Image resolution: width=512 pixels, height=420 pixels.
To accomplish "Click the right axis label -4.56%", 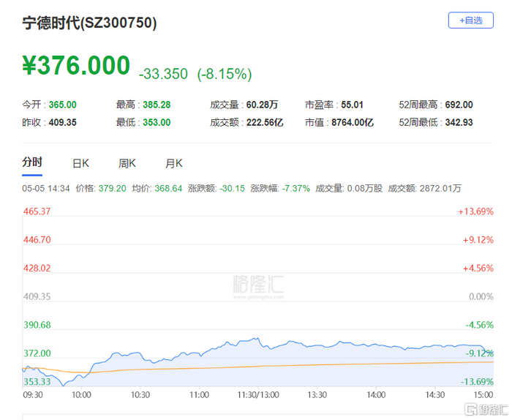I will pyautogui.click(x=479, y=325).
